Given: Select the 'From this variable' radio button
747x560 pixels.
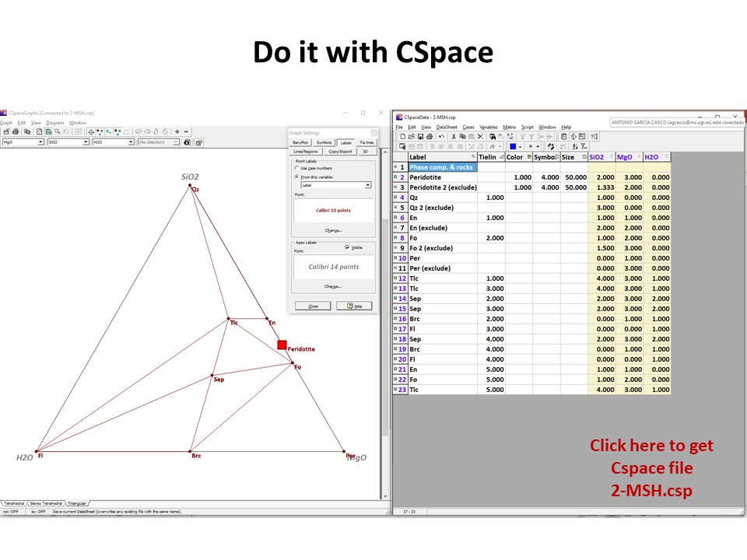Looking at the screenshot, I should point(296,177).
